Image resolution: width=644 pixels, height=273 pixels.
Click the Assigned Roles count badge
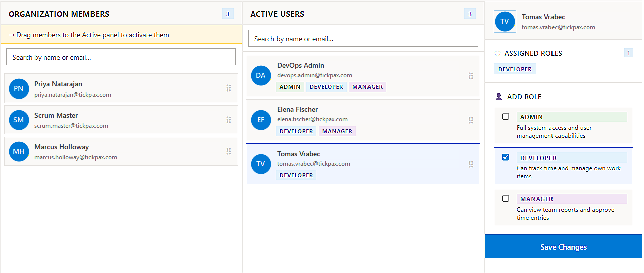(628, 53)
